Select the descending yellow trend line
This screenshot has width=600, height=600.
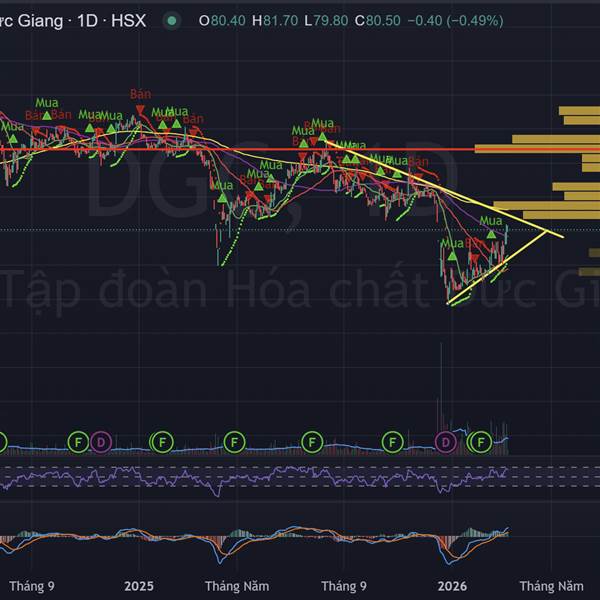444,189
